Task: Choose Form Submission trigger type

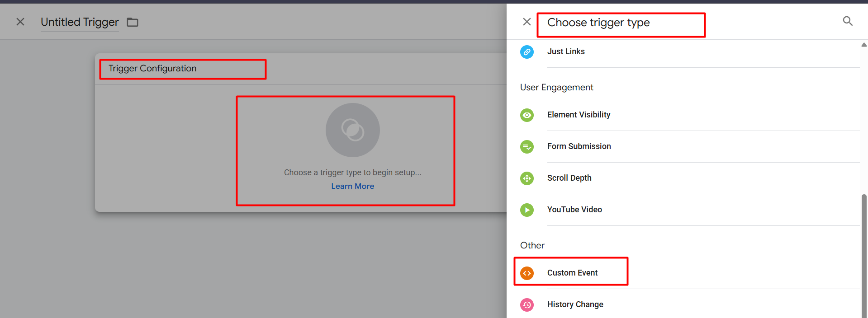Action: (x=579, y=146)
